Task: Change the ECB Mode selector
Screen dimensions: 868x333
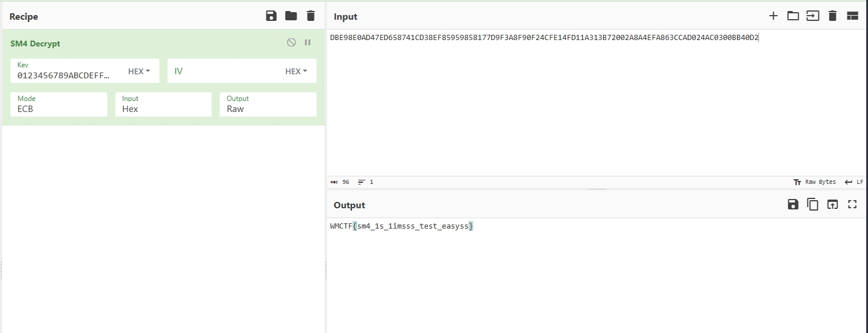Action: (x=59, y=104)
